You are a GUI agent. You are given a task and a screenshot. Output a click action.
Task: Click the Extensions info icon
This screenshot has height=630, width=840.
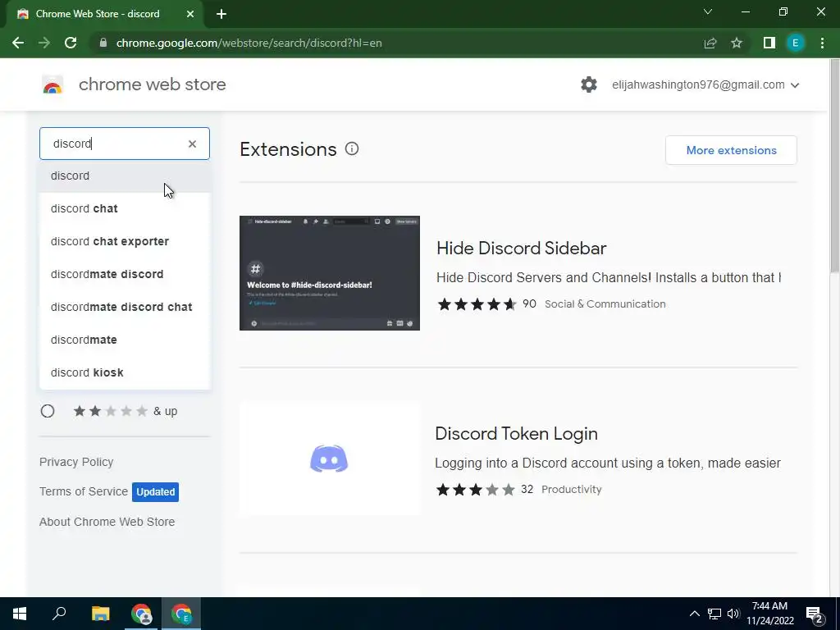click(351, 149)
